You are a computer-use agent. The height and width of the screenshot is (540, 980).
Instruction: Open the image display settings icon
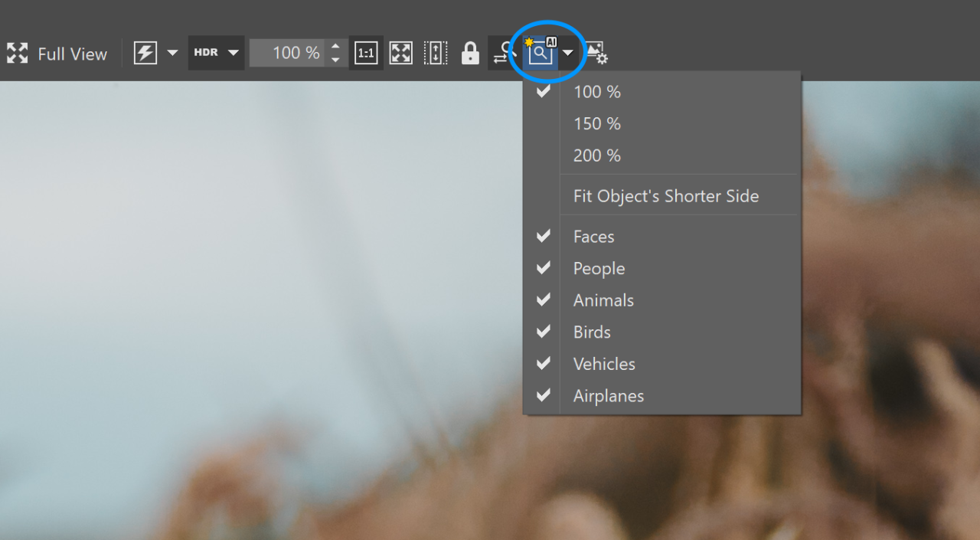tap(596, 54)
